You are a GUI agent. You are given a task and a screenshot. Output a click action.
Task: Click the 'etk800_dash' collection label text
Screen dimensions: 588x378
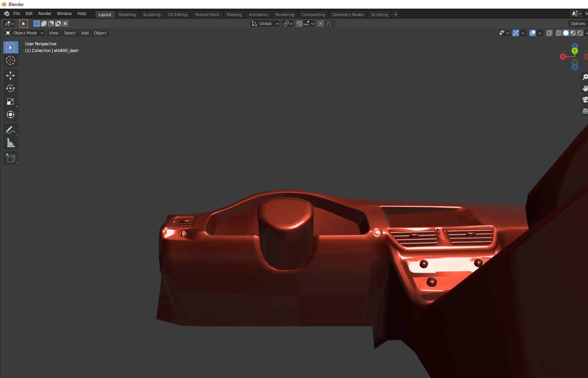[66, 51]
